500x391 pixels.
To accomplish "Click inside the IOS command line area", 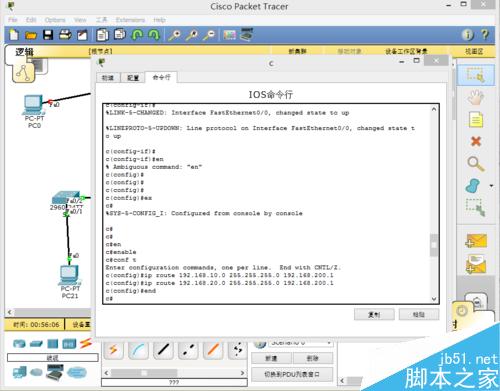I will pyautogui.click(x=267, y=203).
